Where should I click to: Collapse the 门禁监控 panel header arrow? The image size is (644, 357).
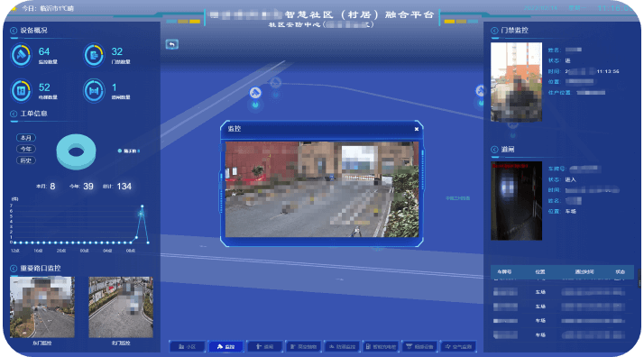494,31
